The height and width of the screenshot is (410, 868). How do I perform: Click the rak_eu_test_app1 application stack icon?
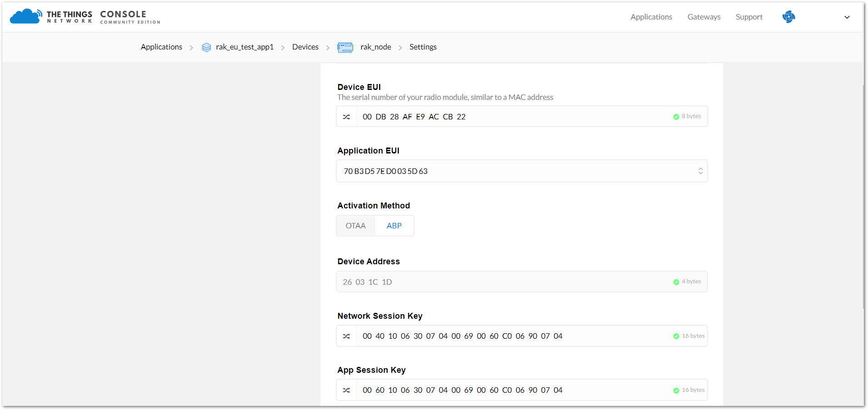(206, 47)
